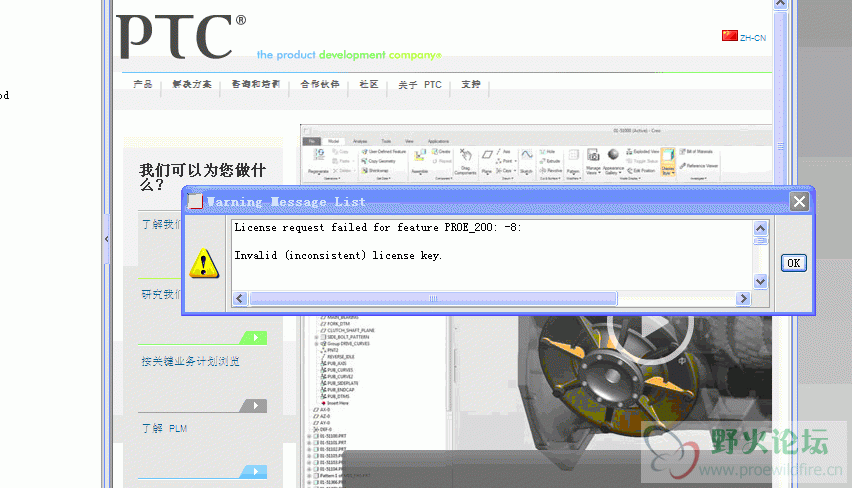The image size is (852, 488).
Task: Click the 按关键业务计划浏览 link
Action: pos(190,361)
